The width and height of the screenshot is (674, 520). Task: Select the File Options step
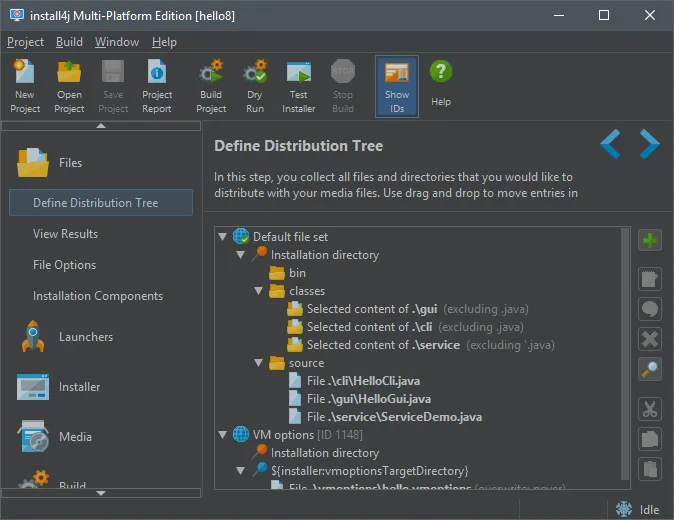coord(64,265)
